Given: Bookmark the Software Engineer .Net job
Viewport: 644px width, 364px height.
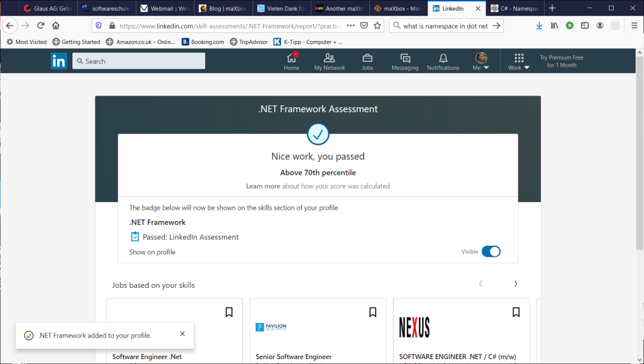Looking at the screenshot, I should [x=229, y=312].
